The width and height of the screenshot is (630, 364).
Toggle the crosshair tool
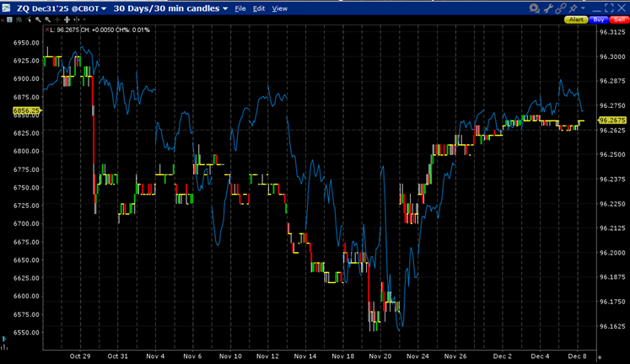click(57, 19)
